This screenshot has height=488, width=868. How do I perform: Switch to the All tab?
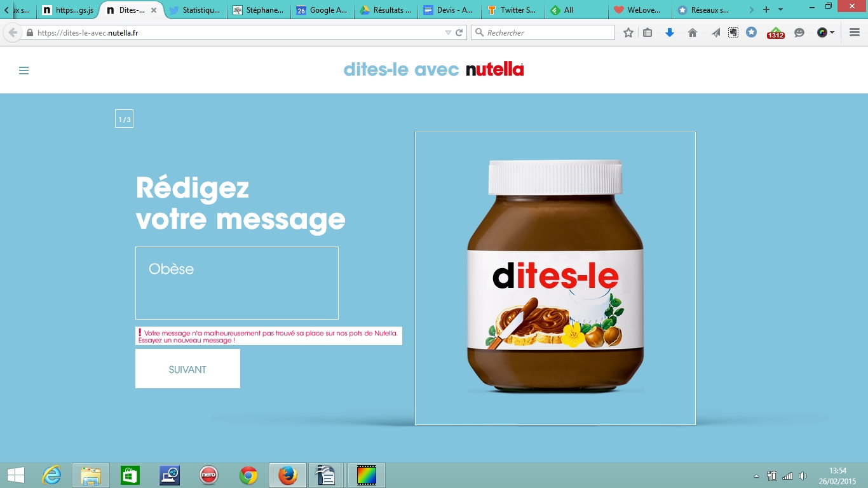pos(577,10)
